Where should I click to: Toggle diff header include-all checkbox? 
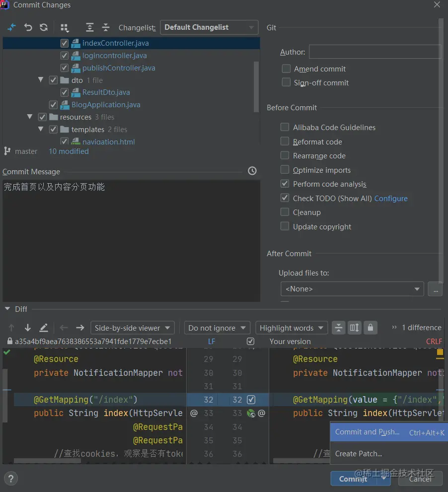(x=250, y=342)
